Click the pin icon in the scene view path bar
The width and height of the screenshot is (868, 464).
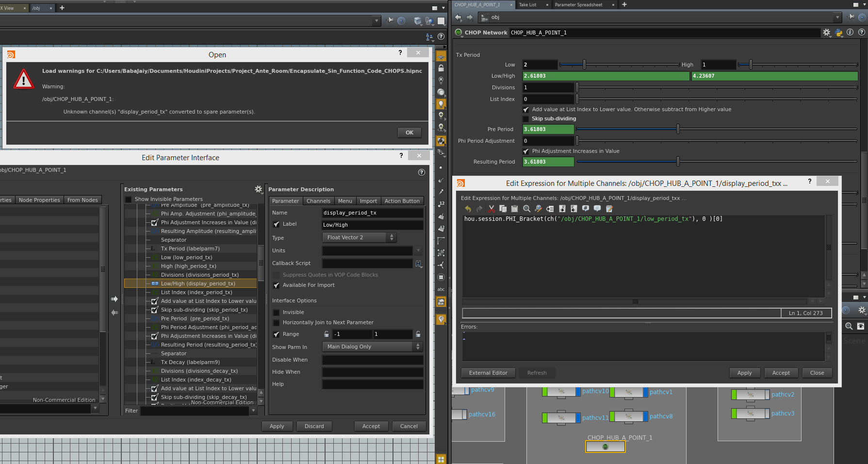pos(391,20)
